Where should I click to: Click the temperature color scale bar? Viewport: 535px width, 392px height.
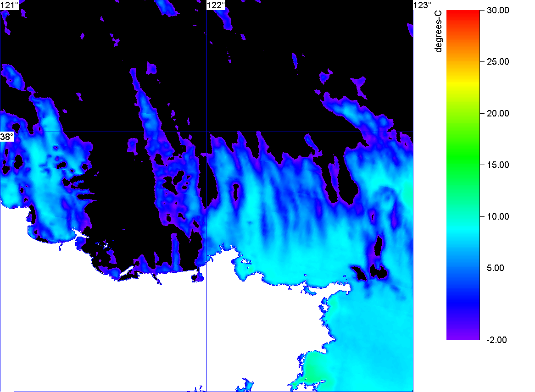tap(463, 175)
